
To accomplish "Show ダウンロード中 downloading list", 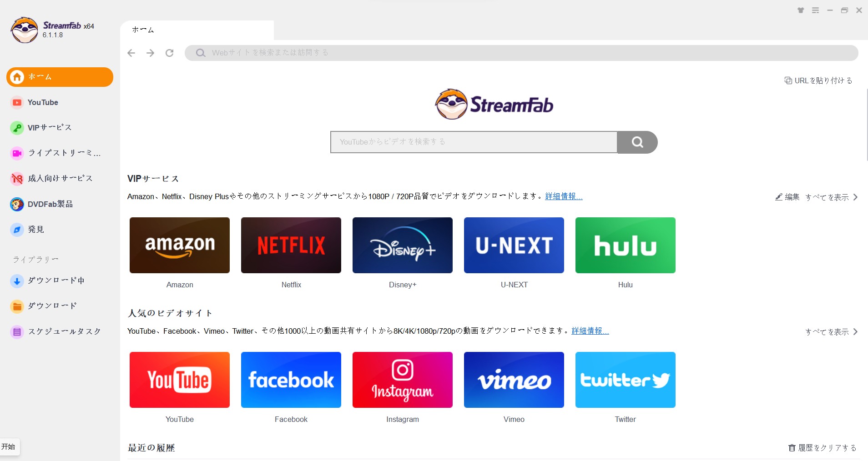I will (x=47, y=281).
